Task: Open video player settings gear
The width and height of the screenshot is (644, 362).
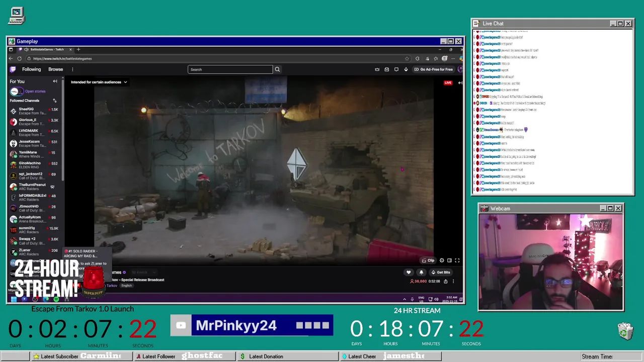Action: (442, 260)
